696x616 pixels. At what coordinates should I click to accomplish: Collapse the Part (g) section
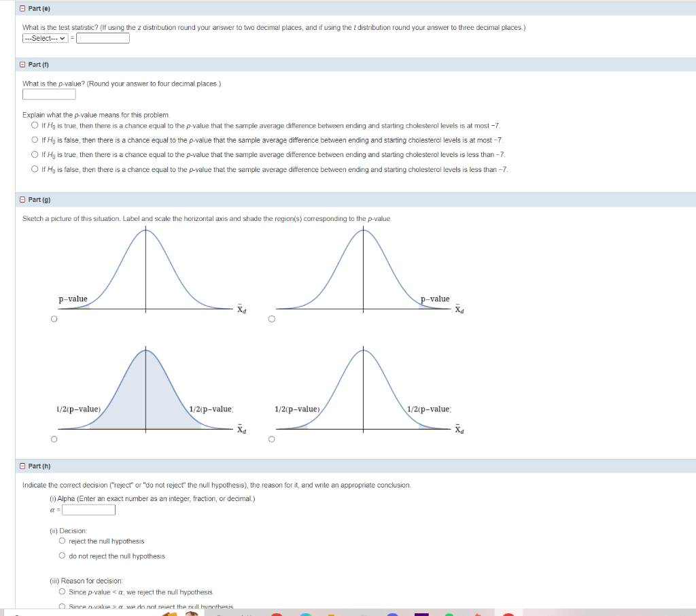tap(21, 199)
